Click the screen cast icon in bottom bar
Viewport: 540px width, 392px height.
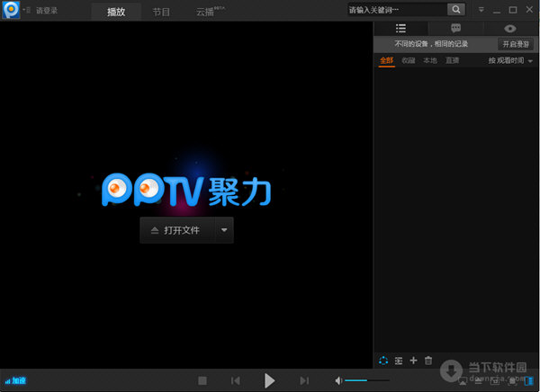click(x=463, y=380)
